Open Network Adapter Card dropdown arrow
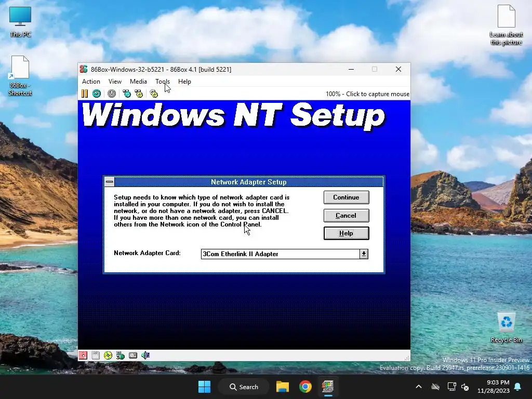Image resolution: width=532 pixels, height=399 pixels. point(364,254)
